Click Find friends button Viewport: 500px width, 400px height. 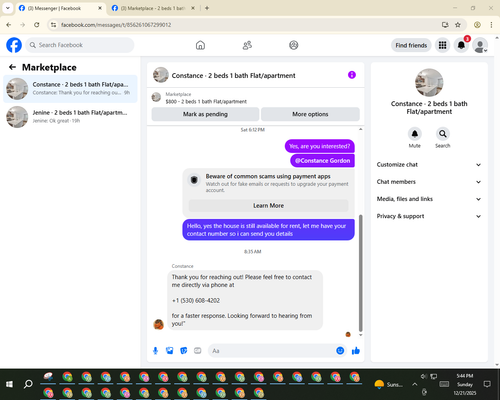click(411, 45)
